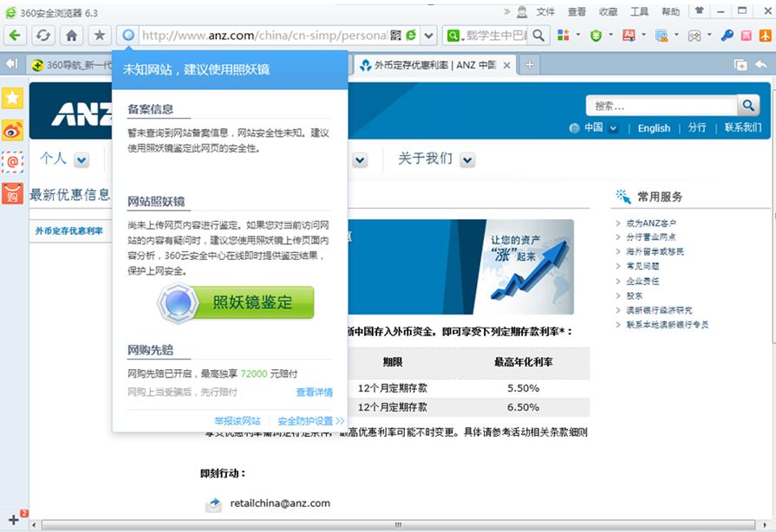Reload the page with the refresh icon
Viewport: 776px width, 532px height.
click(43, 36)
